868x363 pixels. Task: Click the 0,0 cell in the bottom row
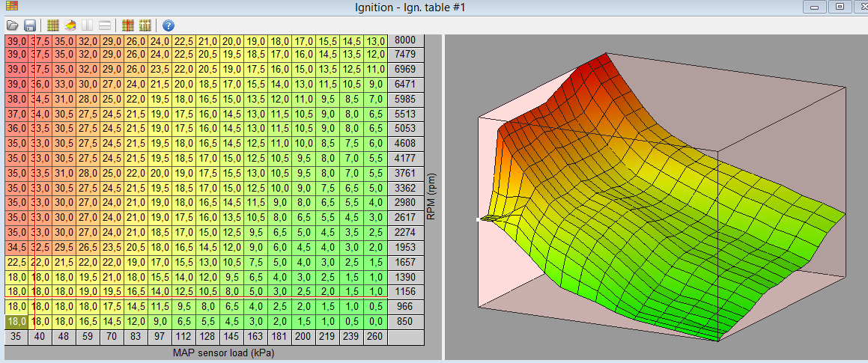pyautogui.click(x=375, y=320)
